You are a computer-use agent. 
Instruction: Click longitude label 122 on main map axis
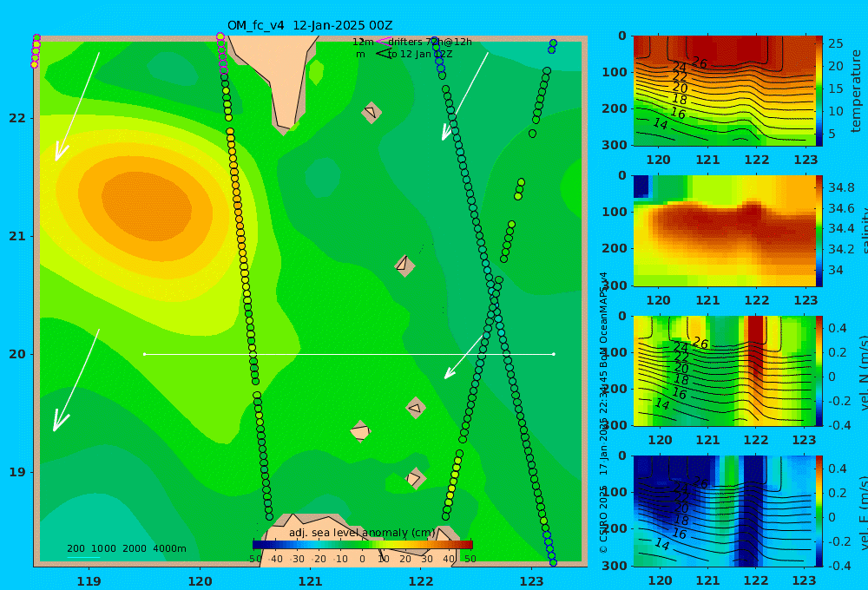[x=421, y=581]
